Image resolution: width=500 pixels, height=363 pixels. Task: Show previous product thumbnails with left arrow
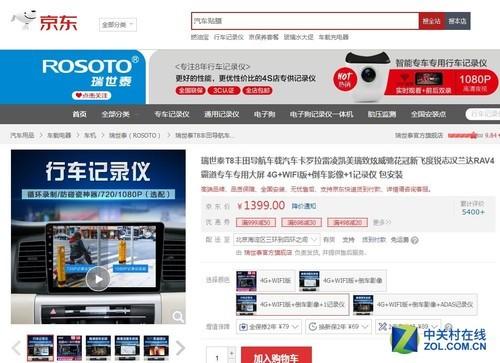coord(16,348)
